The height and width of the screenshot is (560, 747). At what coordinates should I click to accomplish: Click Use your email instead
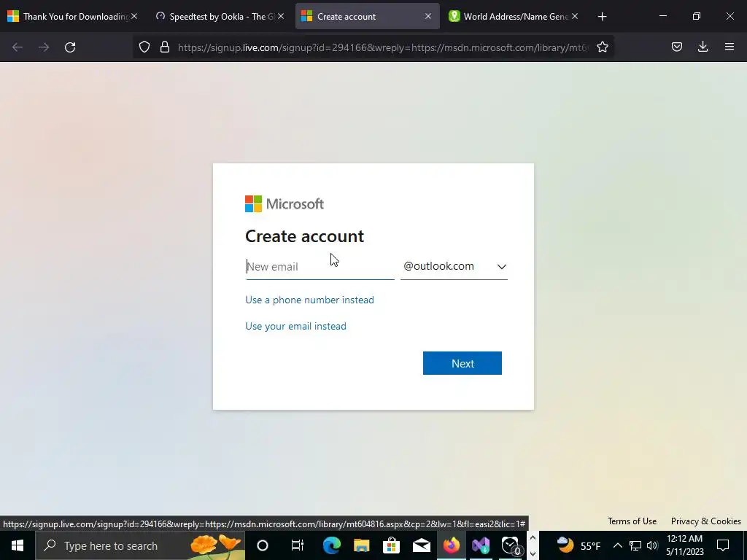(296, 326)
